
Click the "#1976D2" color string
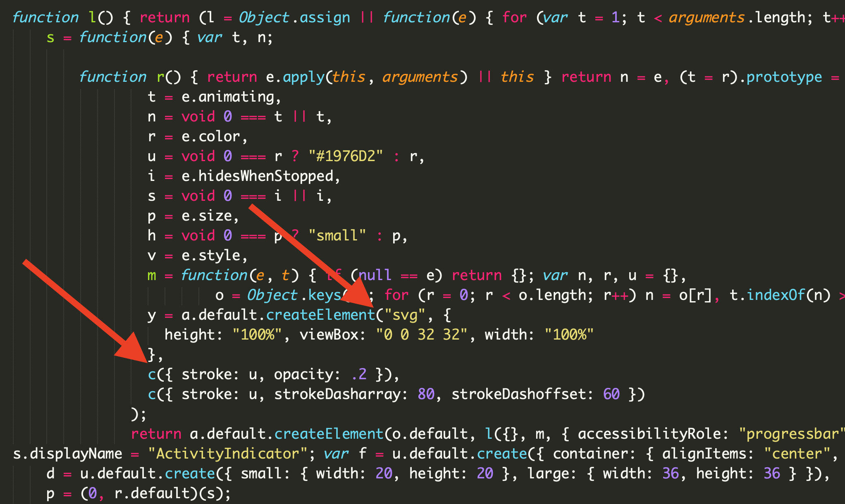tap(346, 156)
